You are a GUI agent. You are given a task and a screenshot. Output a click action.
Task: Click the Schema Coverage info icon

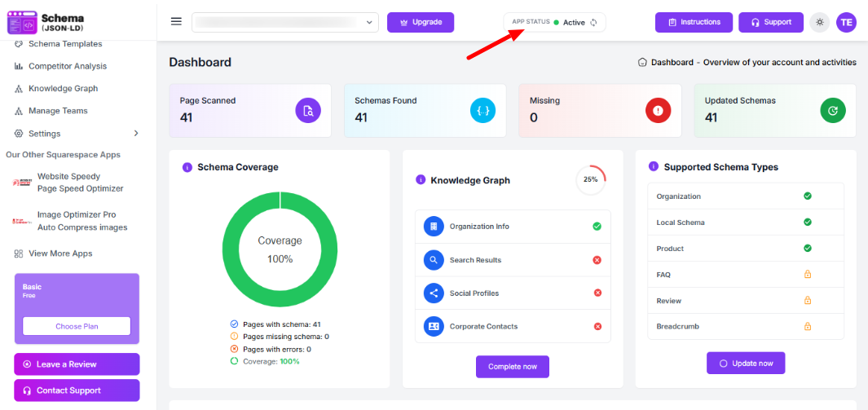click(187, 167)
